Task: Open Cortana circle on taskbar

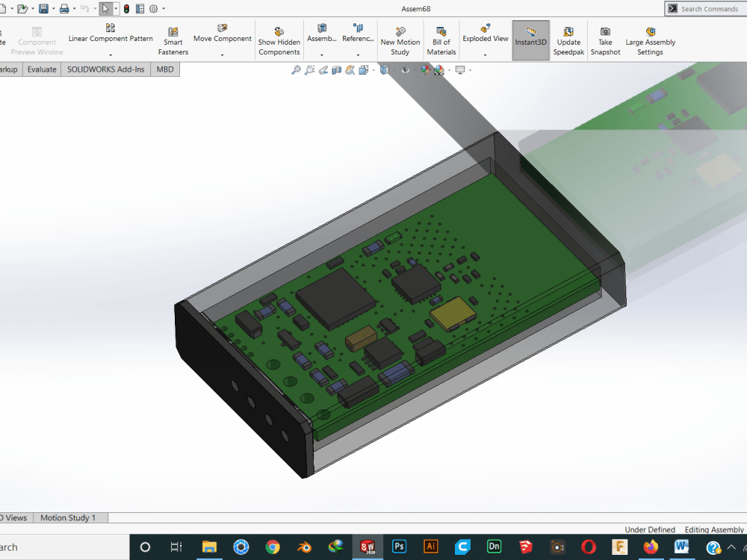Action: tap(146, 547)
